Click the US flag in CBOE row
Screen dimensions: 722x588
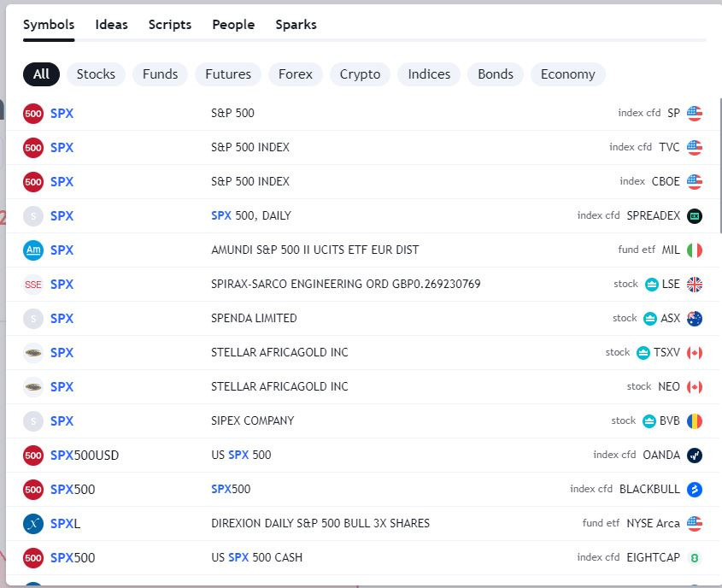point(695,182)
